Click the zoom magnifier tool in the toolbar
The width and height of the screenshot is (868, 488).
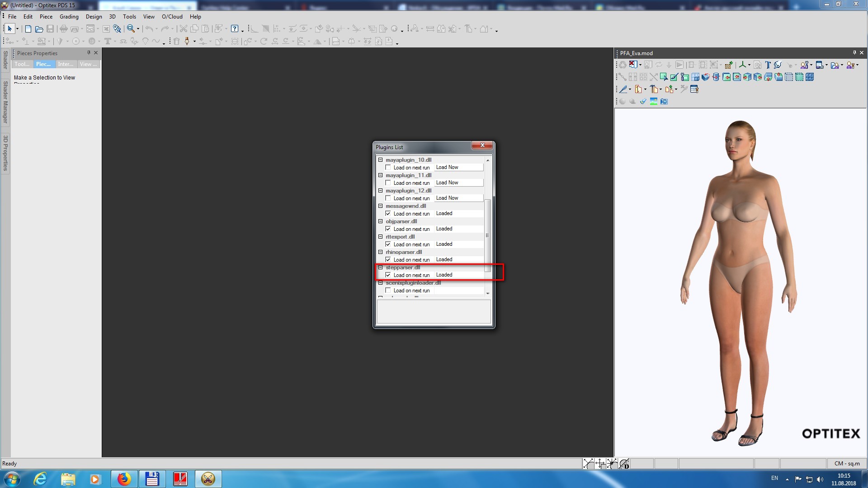130,29
